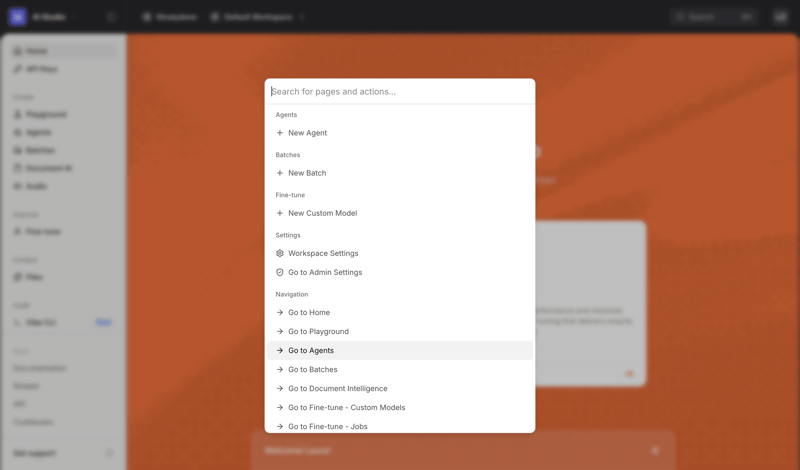Click the plus icon for New Custom Model
Image resolution: width=800 pixels, height=470 pixels.
pos(280,213)
